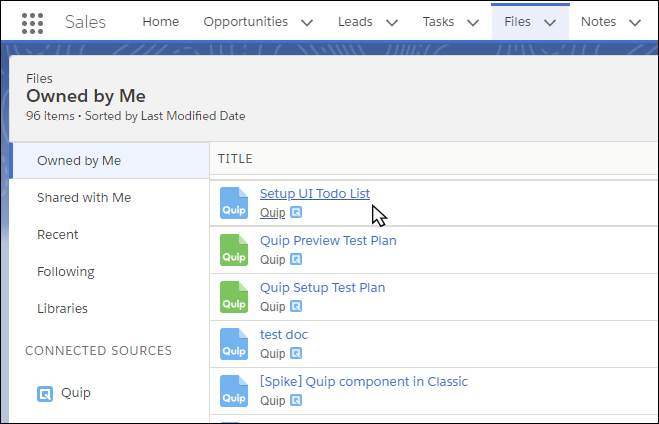
Task: Open Quip under Connected Sources
Action: click(x=76, y=393)
